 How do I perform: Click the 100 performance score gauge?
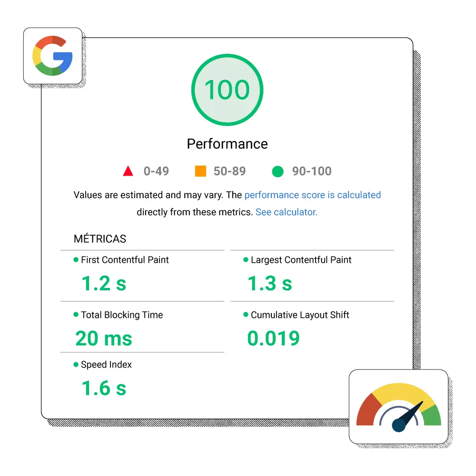[x=227, y=90]
